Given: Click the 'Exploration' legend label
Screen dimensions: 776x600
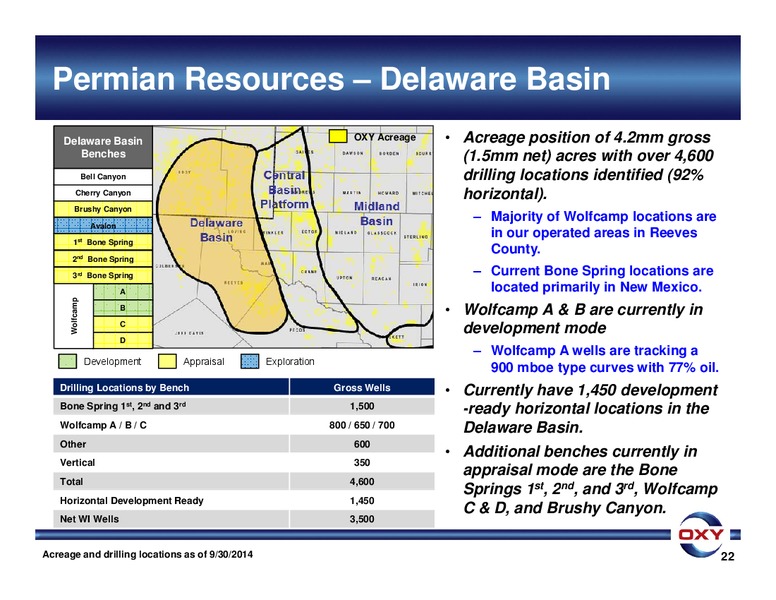Looking at the screenshot, I should click(x=290, y=362).
